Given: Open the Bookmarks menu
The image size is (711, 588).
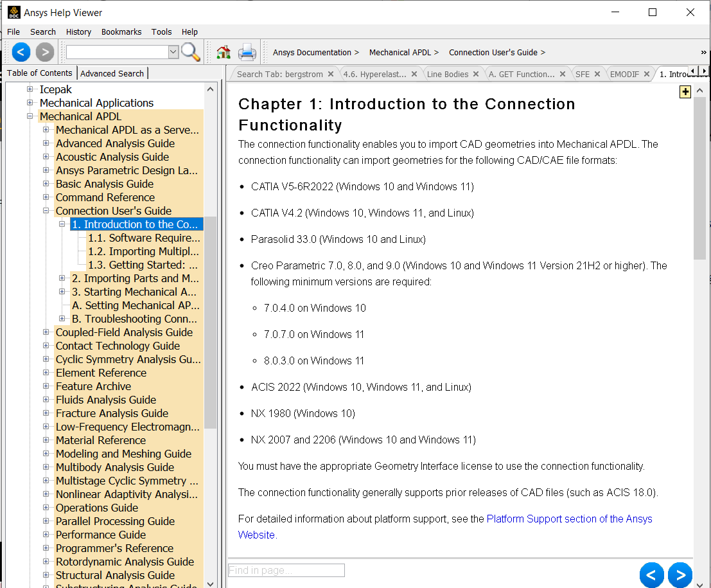Looking at the screenshot, I should pos(121,31).
